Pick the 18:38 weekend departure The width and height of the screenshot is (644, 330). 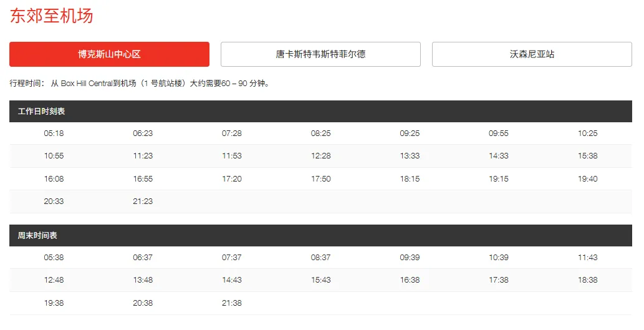(x=588, y=280)
